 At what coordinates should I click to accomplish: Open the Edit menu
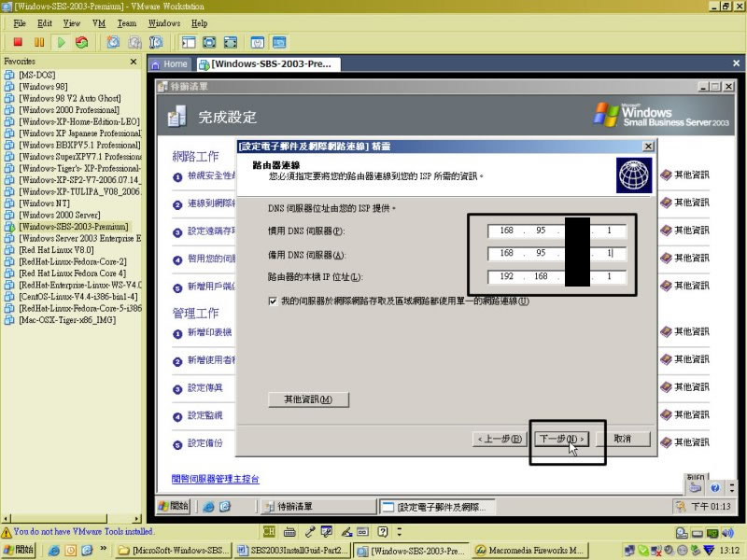click(x=45, y=23)
